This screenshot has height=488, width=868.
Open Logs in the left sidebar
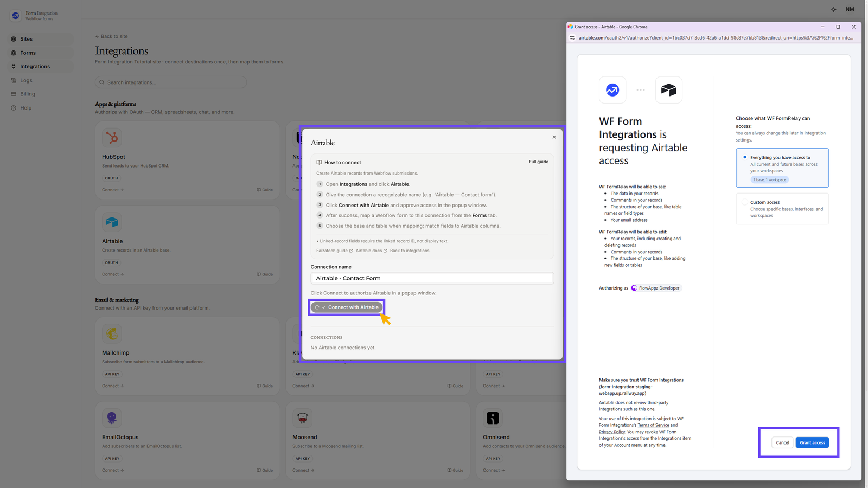pyautogui.click(x=41, y=80)
